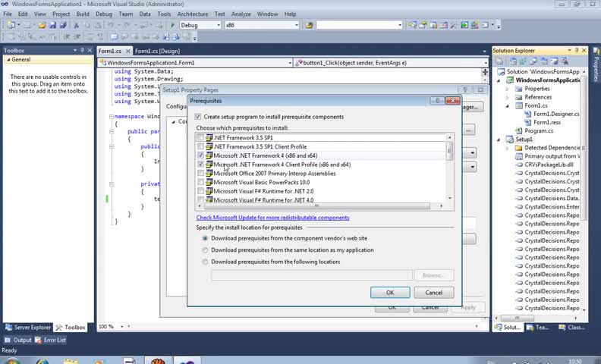The height and width of the screenshot is (364, 601).
Task: Click the help question mark in Prerequisites dialog
Action: (x=437, y=100)
